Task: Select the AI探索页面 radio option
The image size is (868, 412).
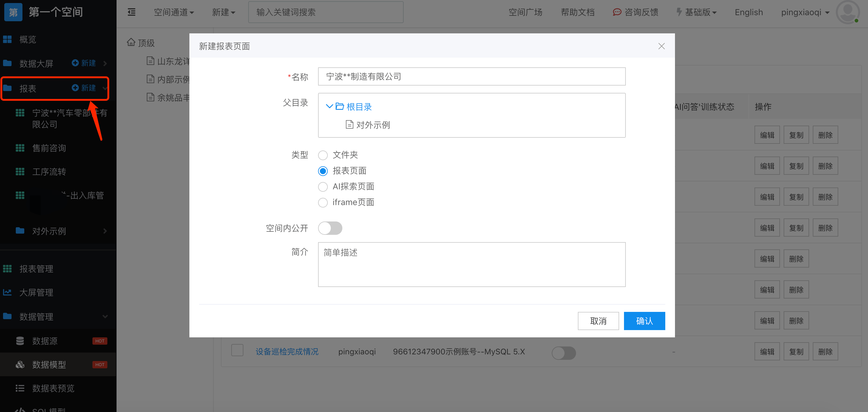Action: (323, 187)
